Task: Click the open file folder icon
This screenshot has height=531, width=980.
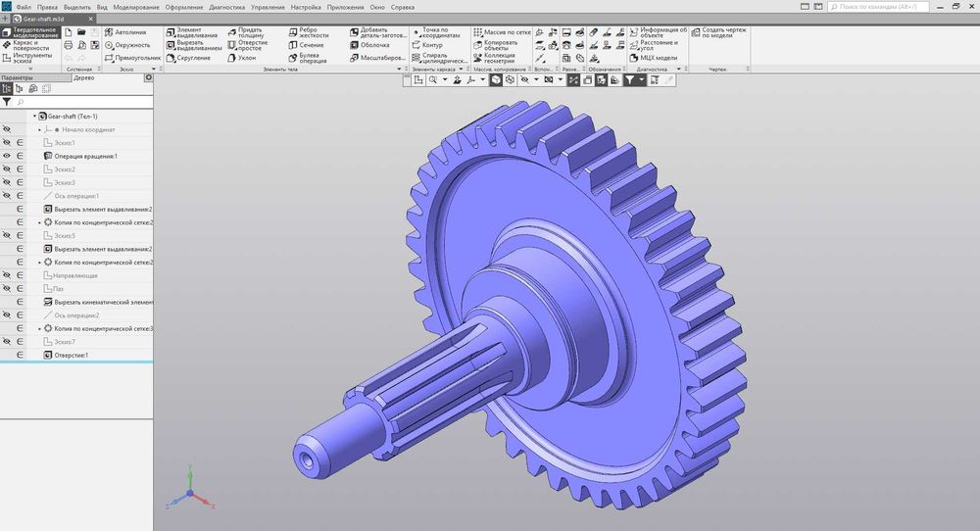Action: click(x=81, y=32)
